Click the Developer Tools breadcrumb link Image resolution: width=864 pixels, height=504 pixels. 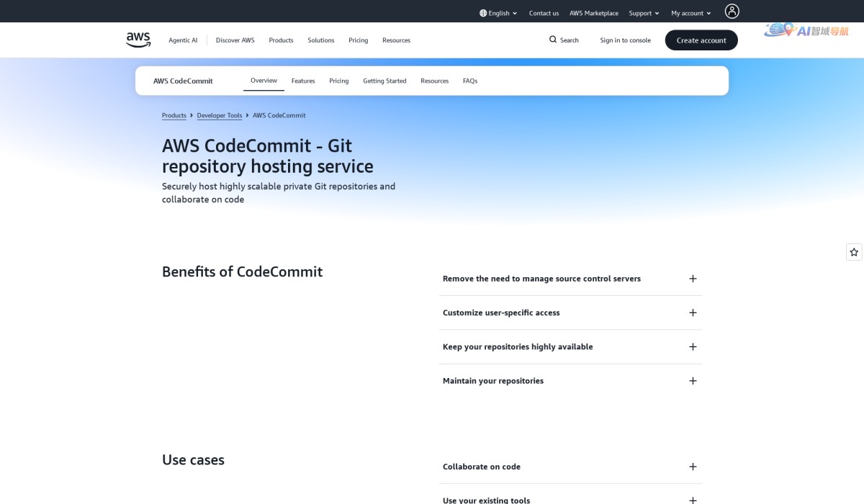(x=220, y=115)
